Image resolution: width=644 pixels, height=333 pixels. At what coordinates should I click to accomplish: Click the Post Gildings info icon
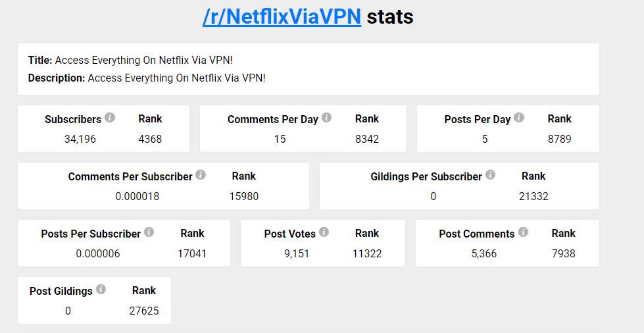tap(101, 290)
